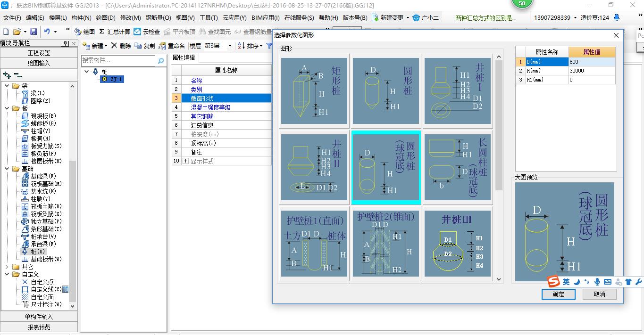
Task: Click the Undo arrow icon
Action: click(47, 32)
